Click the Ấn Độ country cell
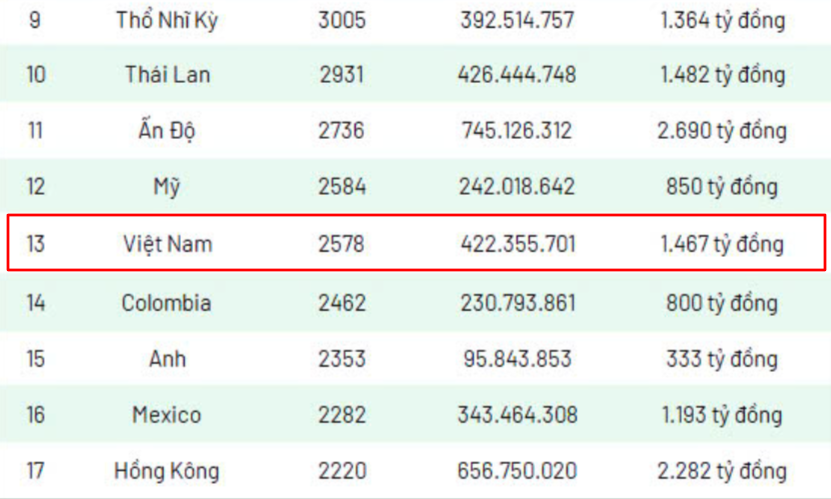This screenshot has height=499, width=831. pyautogui.click(x=167, y=130)
